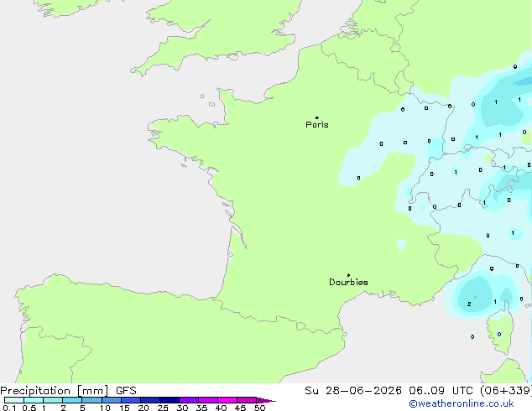The image size is (532, 411).
Task: Click the GFS model label
Action: (x=126, y=391)
